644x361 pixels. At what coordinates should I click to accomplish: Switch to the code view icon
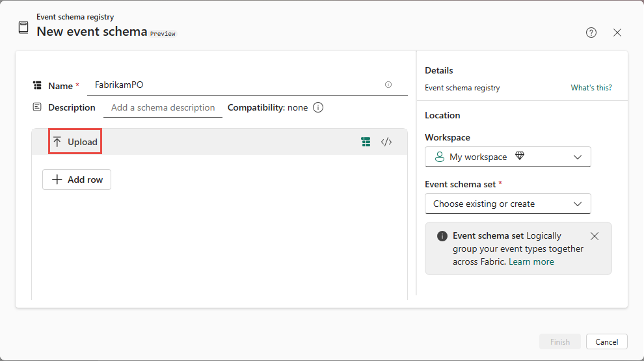tap(386, 142)
